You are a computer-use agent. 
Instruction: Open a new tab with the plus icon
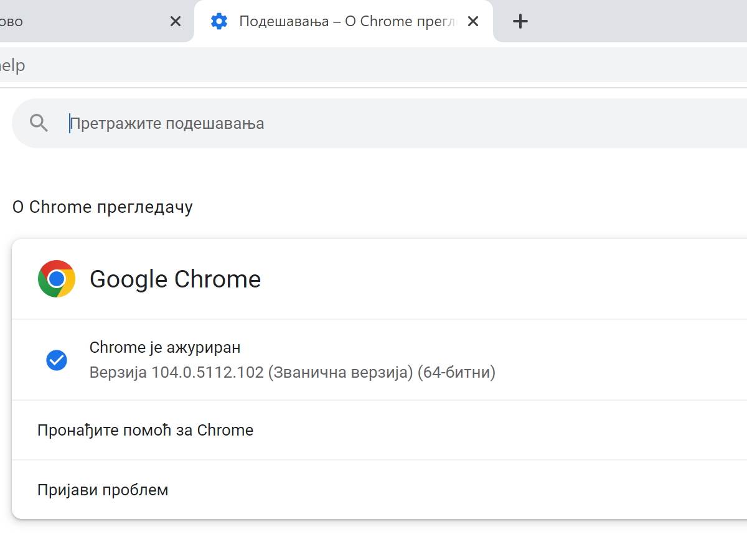pos(520,21)
